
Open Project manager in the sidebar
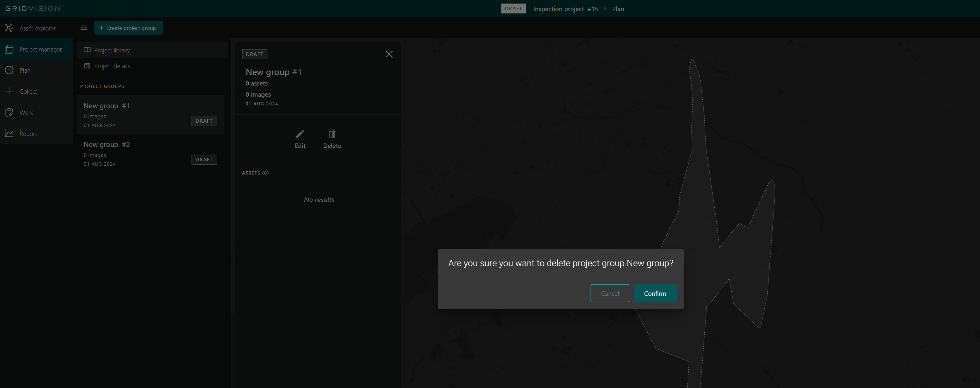(x=40, y=49)
